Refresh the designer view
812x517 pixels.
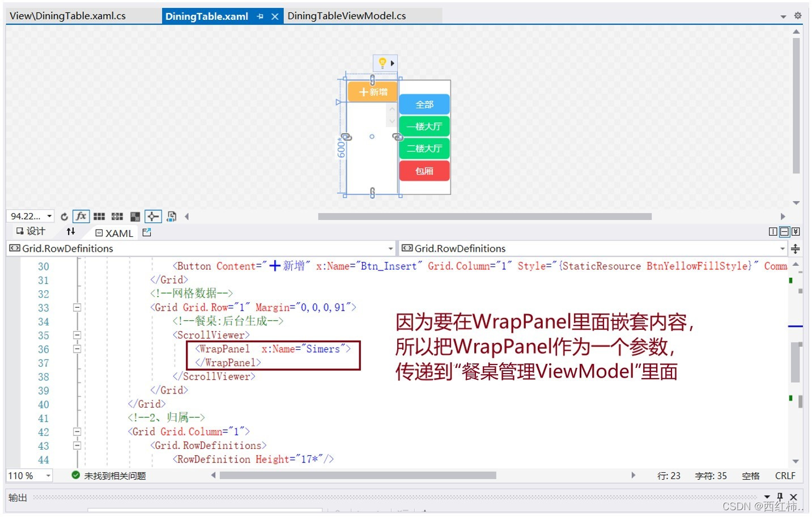tap(64, 217)
